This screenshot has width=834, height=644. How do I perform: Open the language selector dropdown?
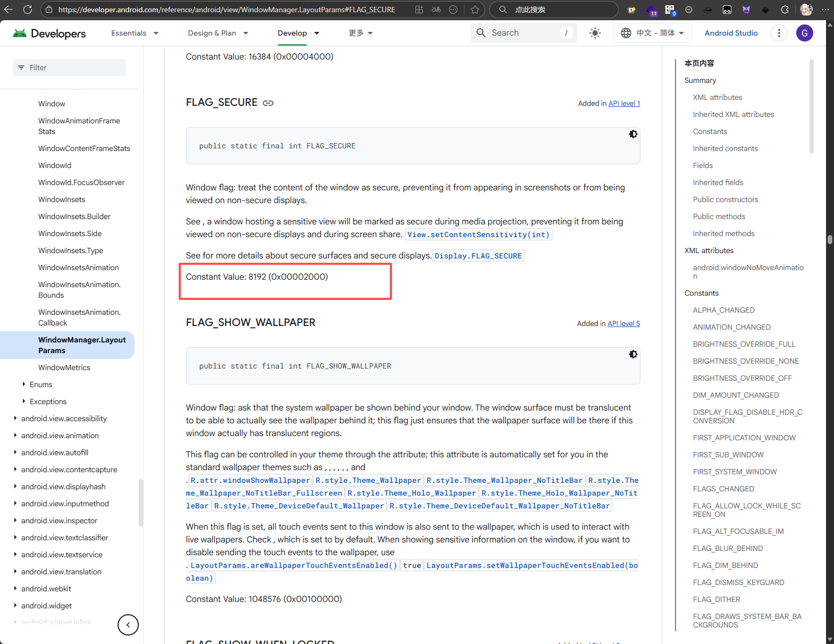pos(652,33)
